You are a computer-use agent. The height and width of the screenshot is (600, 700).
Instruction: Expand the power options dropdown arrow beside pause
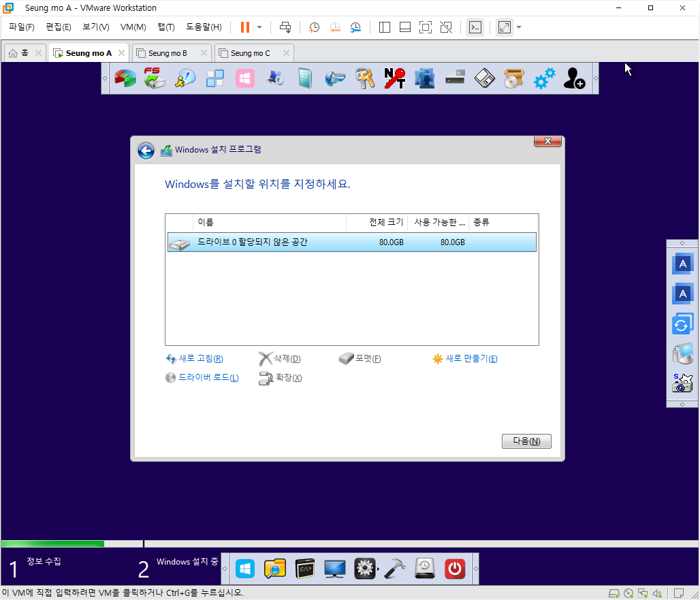pos(259,27)
